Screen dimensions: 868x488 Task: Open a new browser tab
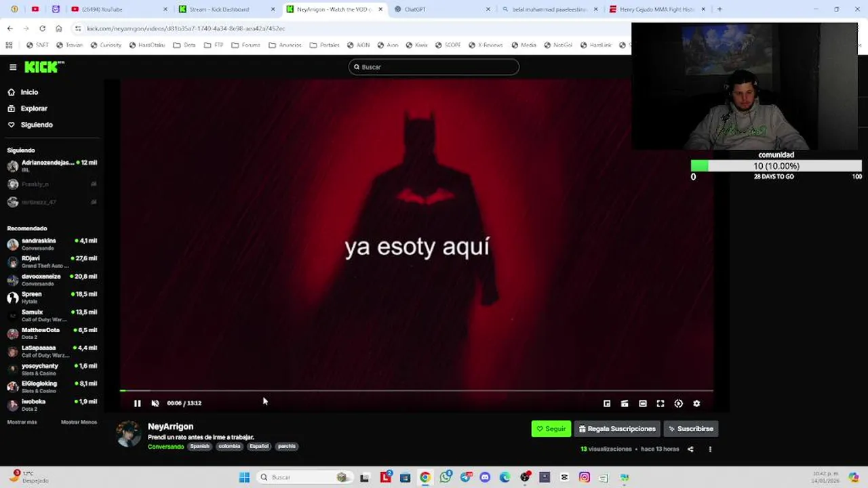(719, 9)
